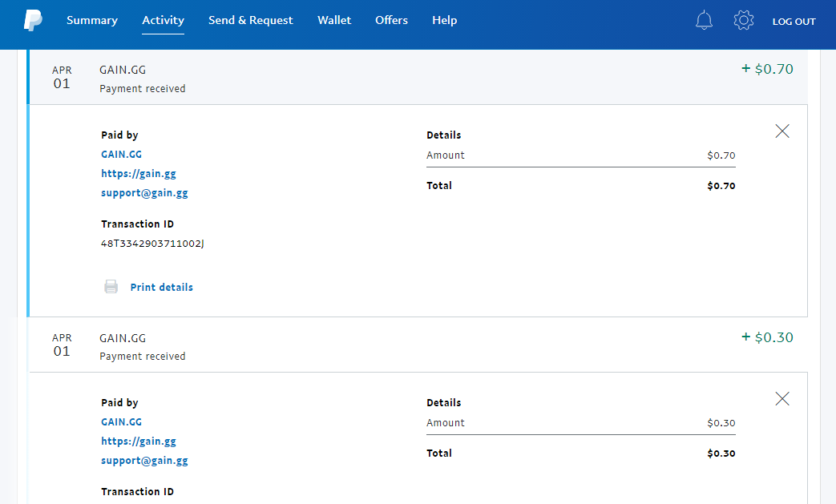Close the $0.30 transaction details panel
836x504 pixels.
782,399
